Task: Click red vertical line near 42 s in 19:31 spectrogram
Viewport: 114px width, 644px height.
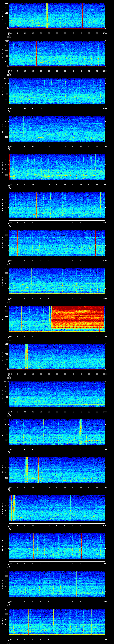Action: pos(76,584)
